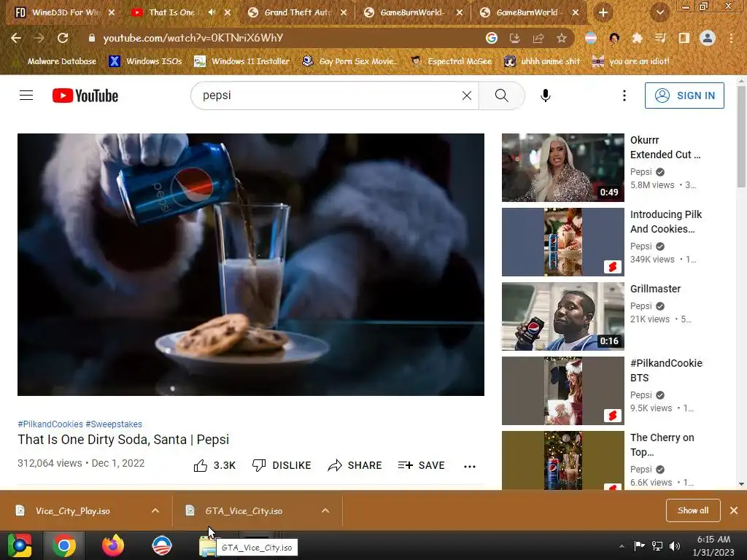Open the Espectral McGee bookmark
The image size is (747, 560).
click(x=451, y=61)
